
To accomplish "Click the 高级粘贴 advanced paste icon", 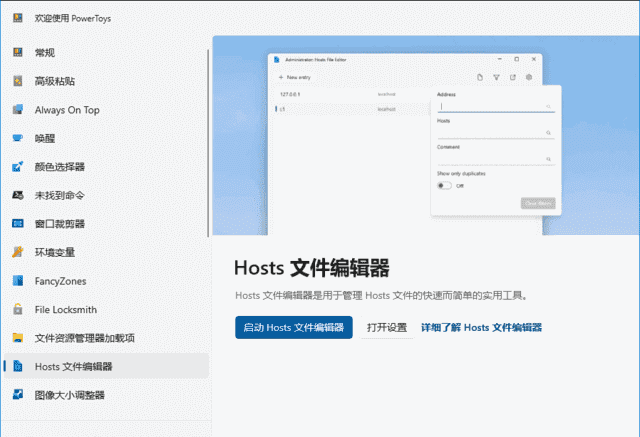I will [18, 81].
